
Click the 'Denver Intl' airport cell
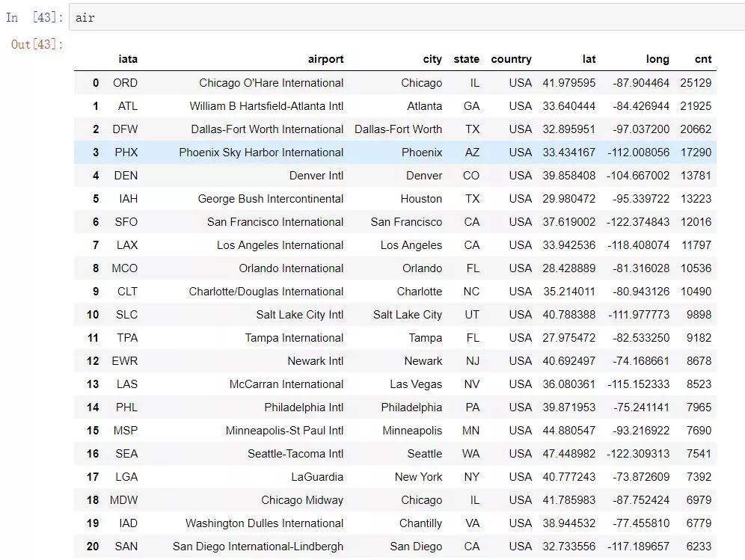(316, 176)
